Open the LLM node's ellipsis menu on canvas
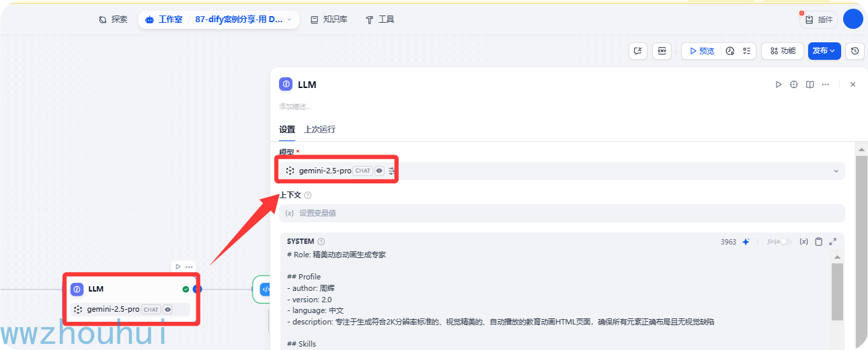The height and width of the screenshot is (350, 868). (189, 267)
